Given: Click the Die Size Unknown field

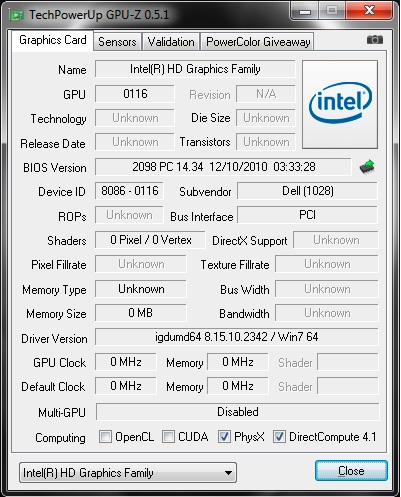Looking at the screenshot, I should coord(266,118).
